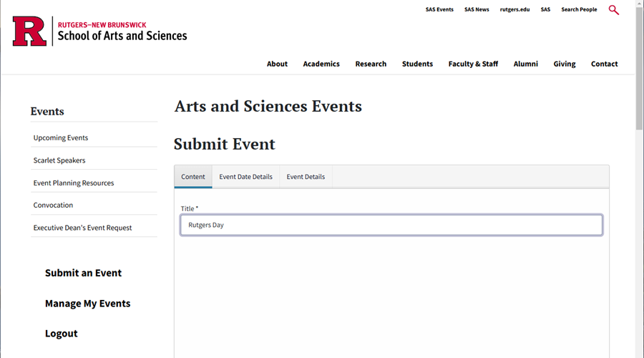This screenshot has width=644, height=358.
Task: Open Search People link
Action: (x=579, y=9)
